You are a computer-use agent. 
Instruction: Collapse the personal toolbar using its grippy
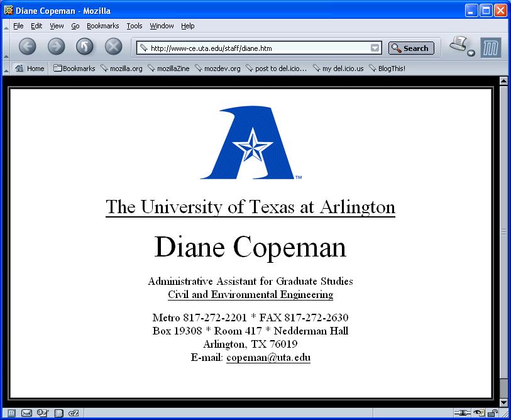pyautogui.click(x=6, y=69)
